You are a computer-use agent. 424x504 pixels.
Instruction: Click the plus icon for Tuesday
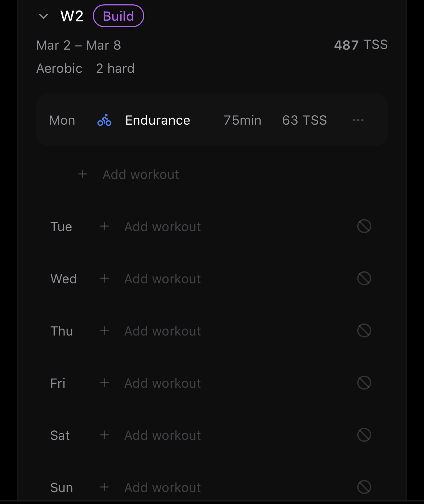pos(104,226)
